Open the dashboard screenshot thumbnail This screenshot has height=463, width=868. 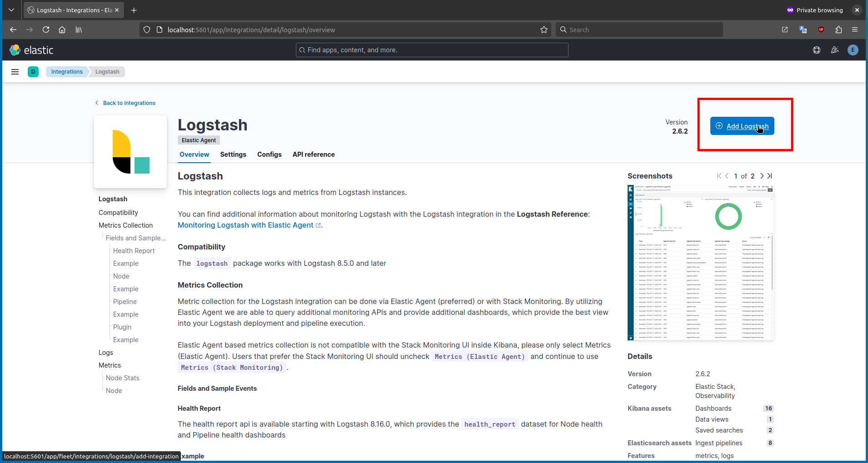tap(701, 263)
